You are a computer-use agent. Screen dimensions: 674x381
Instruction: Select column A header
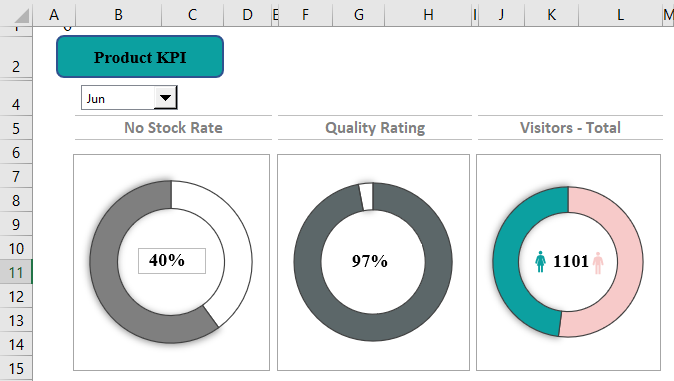click(x=54, y=14)
